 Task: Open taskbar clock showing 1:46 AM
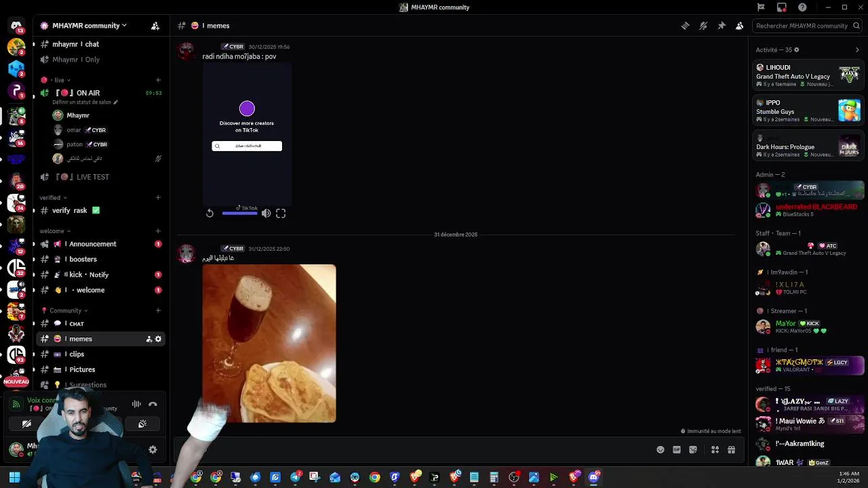click(849, 477)
